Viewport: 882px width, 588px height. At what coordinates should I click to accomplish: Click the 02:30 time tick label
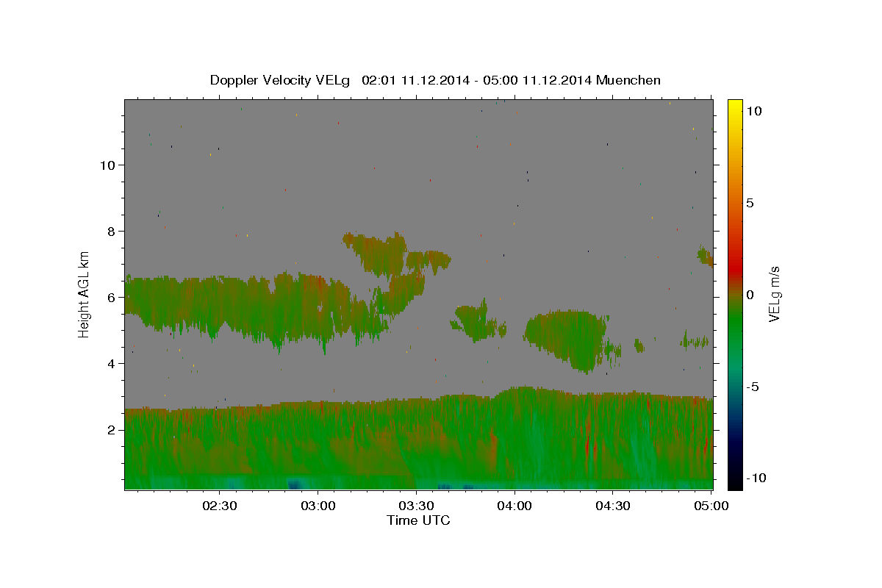(220, 506)
